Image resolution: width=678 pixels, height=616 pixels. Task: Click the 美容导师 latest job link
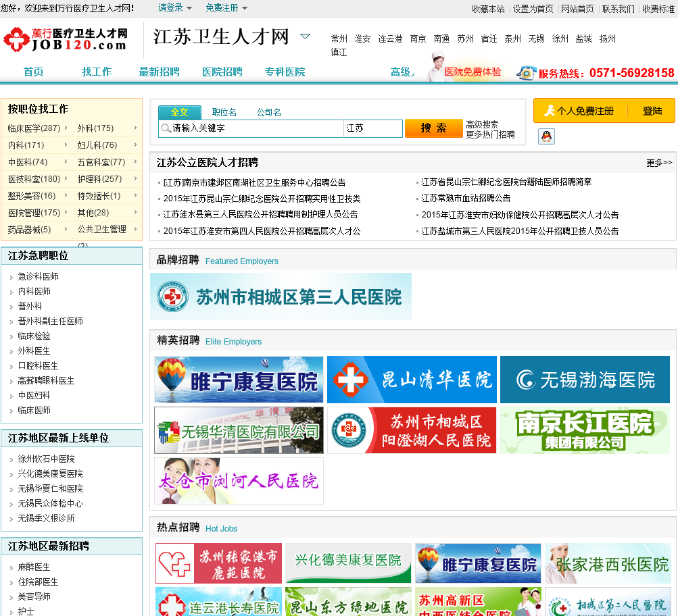tap(34, 596)
